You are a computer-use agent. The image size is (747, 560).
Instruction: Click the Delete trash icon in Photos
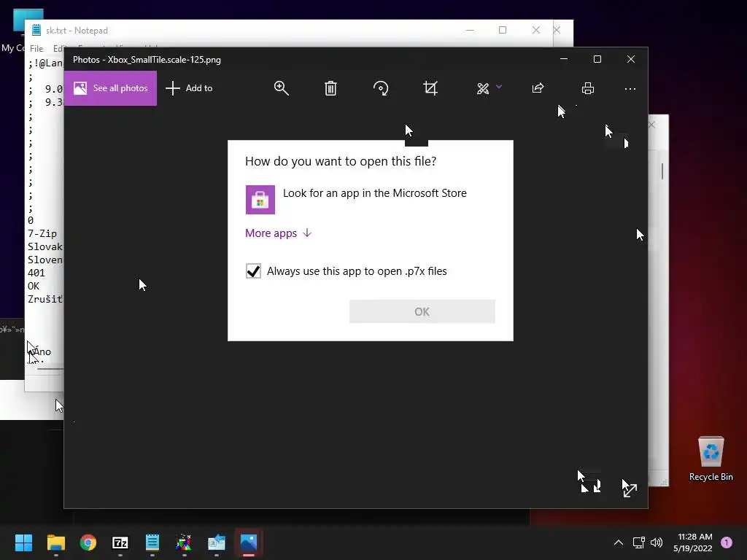coord(330,88)
